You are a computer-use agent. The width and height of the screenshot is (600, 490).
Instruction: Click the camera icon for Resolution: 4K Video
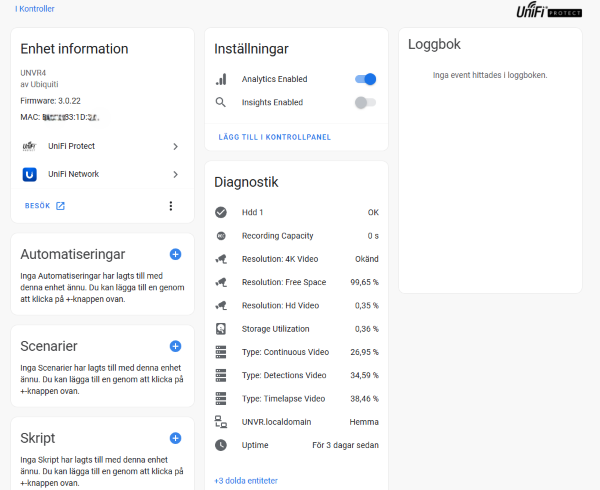tap(221, 259)
